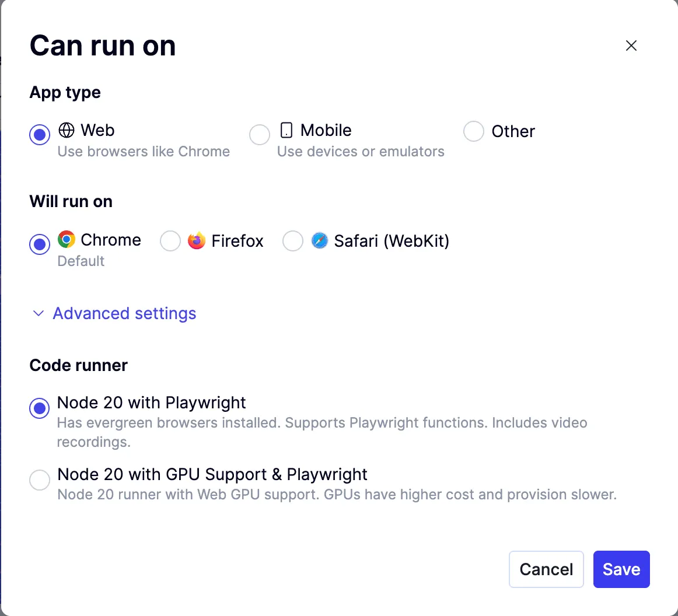
Task: Enable Node 20 with GPU Support runner
Action: tap(40, 480)
